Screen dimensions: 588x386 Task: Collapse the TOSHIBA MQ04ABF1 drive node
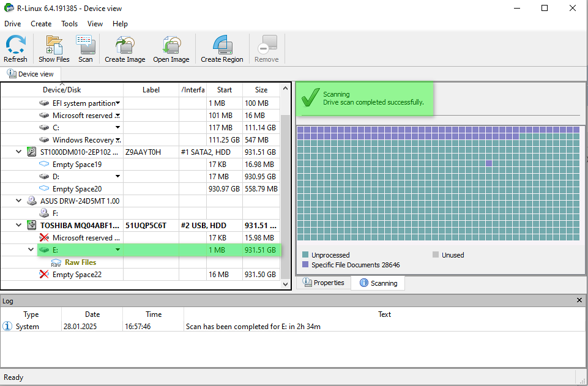click(x=19, y=225)
